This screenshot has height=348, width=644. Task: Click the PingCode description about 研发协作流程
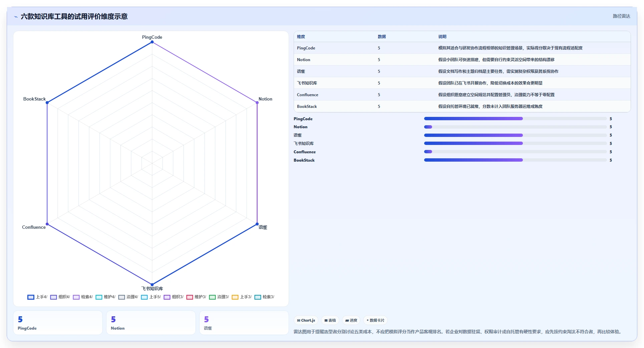click(510, 48)
